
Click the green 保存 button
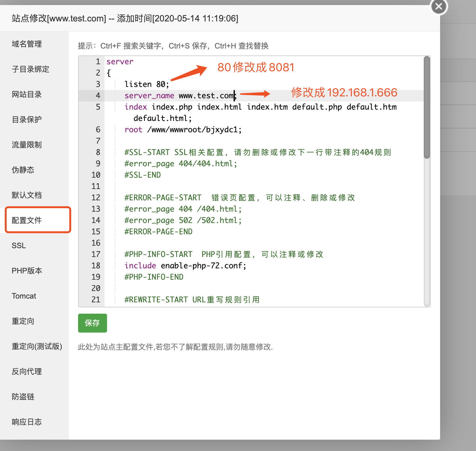point(93,323)
